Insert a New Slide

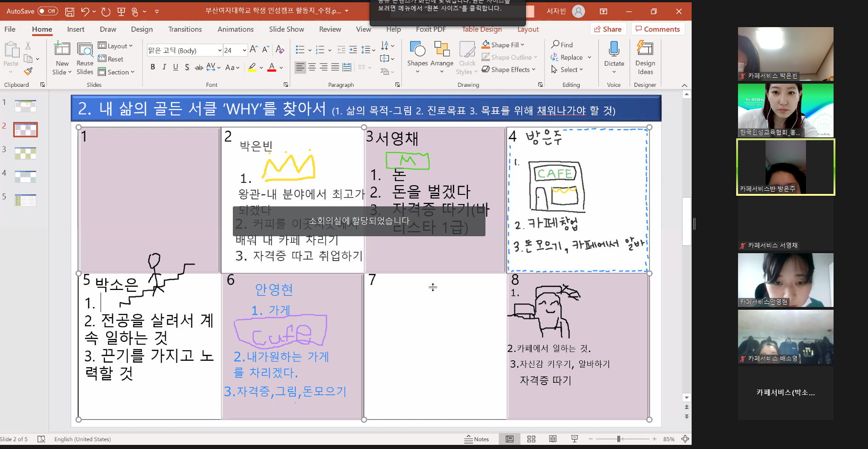(62, 58)
